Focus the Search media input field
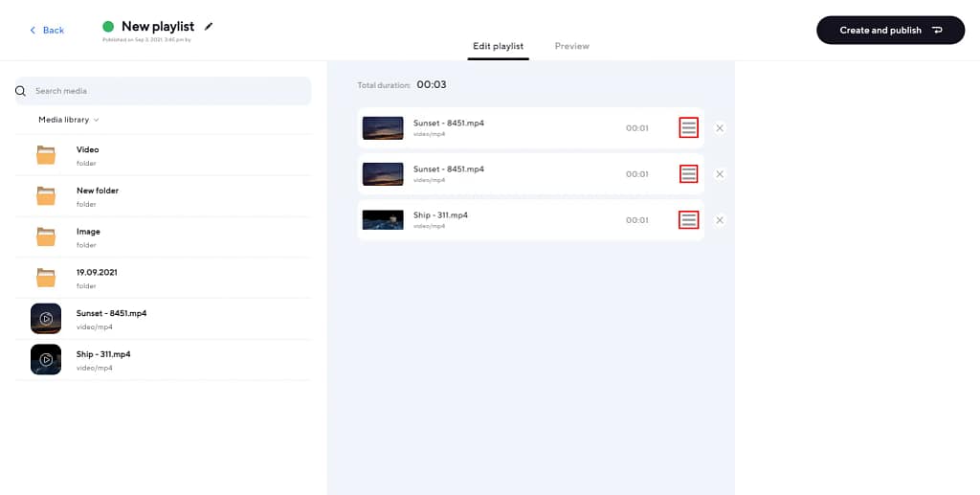980x495 pixels. pyautogui.click(x=167, y=91)
